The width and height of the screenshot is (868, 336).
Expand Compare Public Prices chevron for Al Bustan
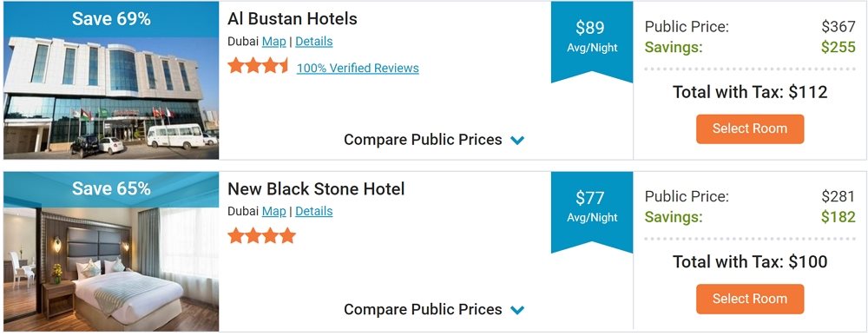click(x=517, y=141)
